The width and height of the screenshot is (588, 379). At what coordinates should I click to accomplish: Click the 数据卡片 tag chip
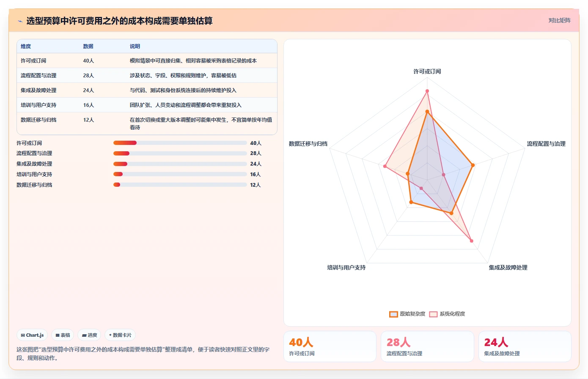pyautogui.click(x=120, y=335)
